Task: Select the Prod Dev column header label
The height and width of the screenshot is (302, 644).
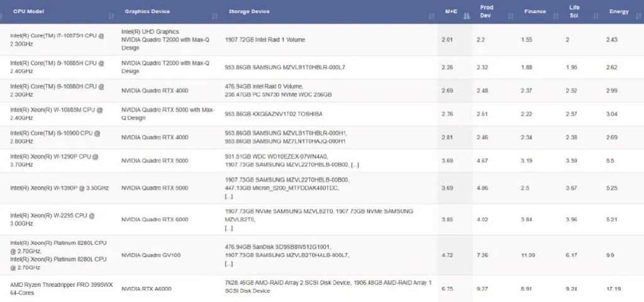Action: [486, 11]
